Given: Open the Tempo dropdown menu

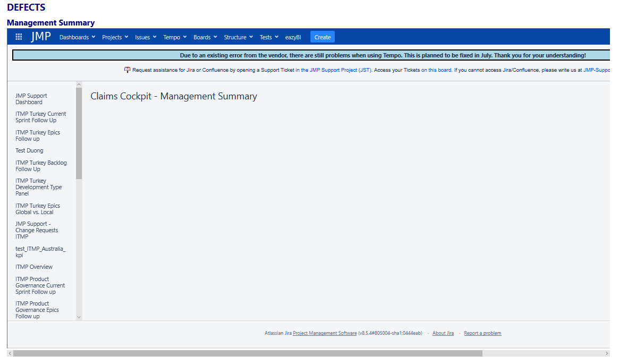Looking at the screenshot, I should (x=175, y=37).
